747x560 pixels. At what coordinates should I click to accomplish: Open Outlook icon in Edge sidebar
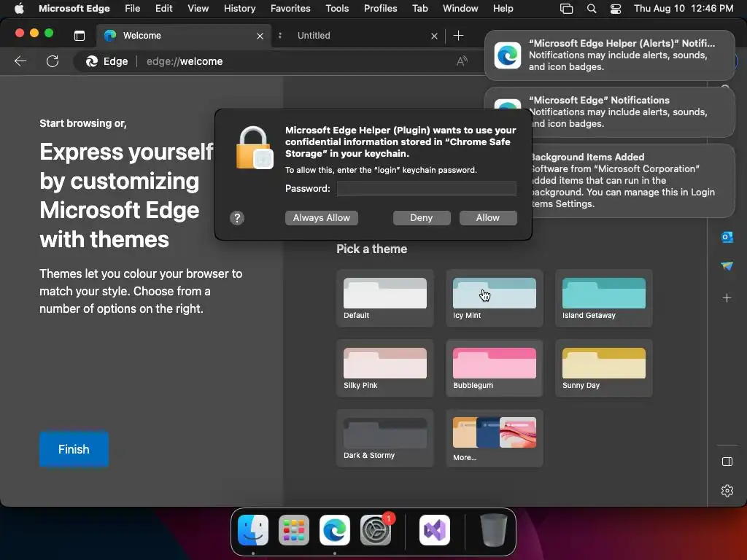point(727,237)
